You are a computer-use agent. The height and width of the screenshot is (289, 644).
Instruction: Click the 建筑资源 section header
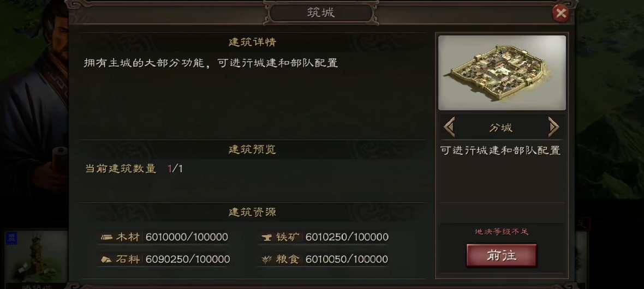pos(252,212)
